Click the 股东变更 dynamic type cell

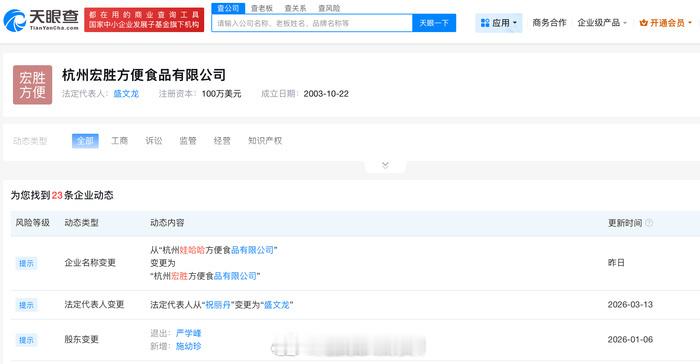coord(81,339)
